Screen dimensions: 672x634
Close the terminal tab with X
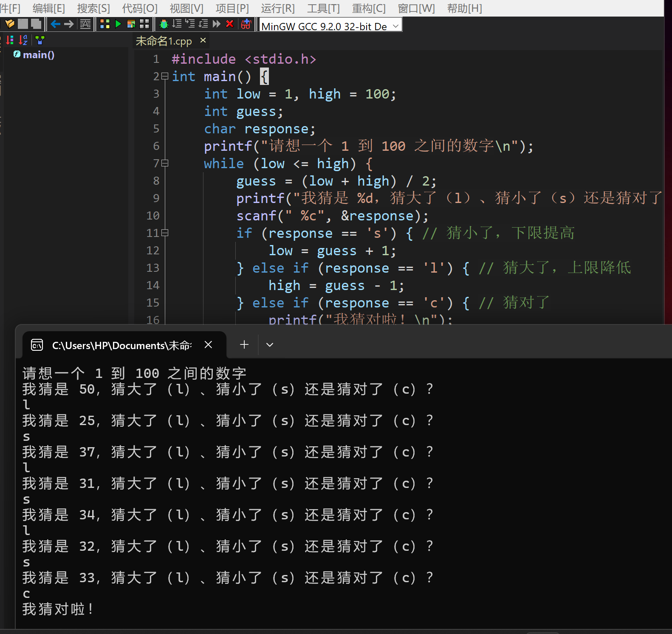[x=208, y=345]
